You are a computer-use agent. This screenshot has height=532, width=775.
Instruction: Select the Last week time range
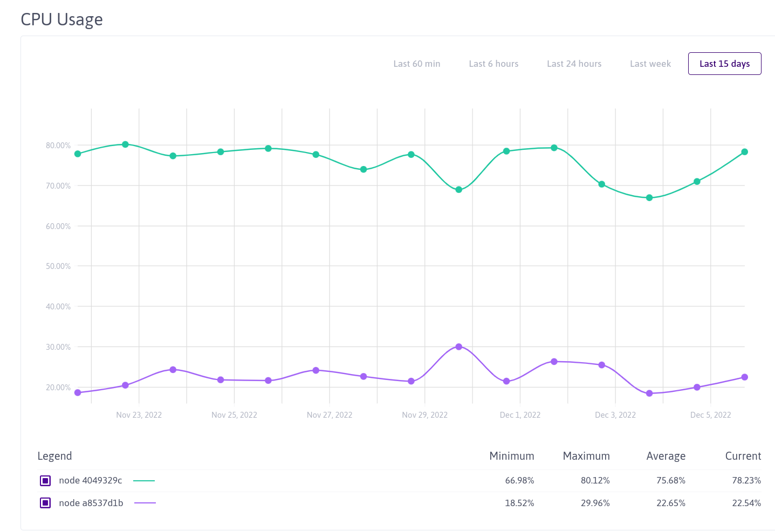tap(650, 63)
